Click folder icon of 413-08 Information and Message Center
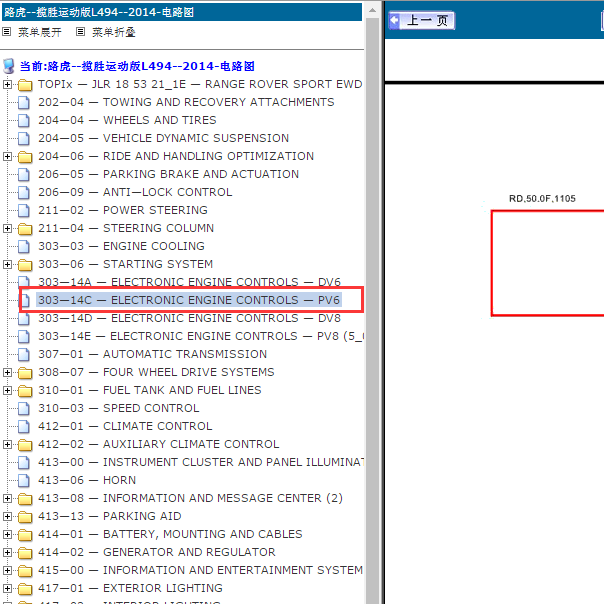Viewport: 604px width, 604px height. point(25,499)
